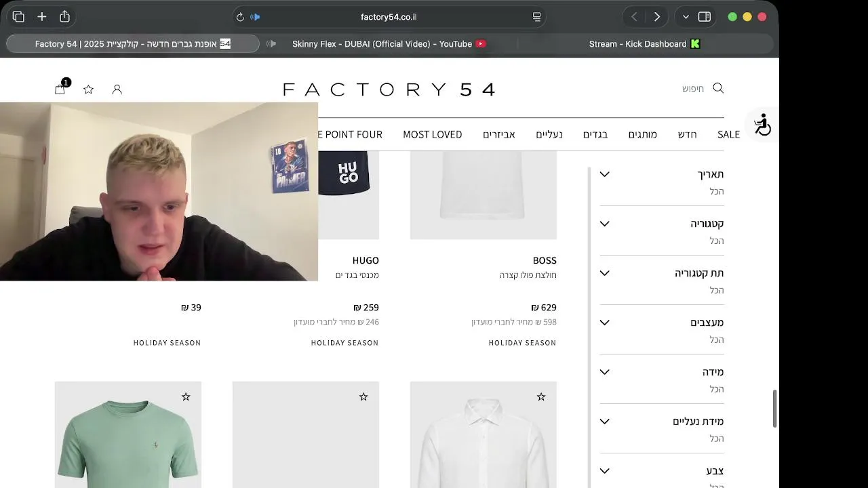Viewport: 868px width, 488px height.
Task: Open the shopping bag cart icon
Action: tap(60, 89)
